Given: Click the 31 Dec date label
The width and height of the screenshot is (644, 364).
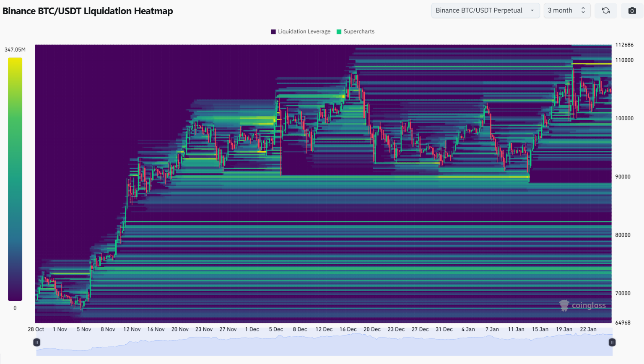Looking at the screenshot, I should pyautogui.click(x=444, y=329).
